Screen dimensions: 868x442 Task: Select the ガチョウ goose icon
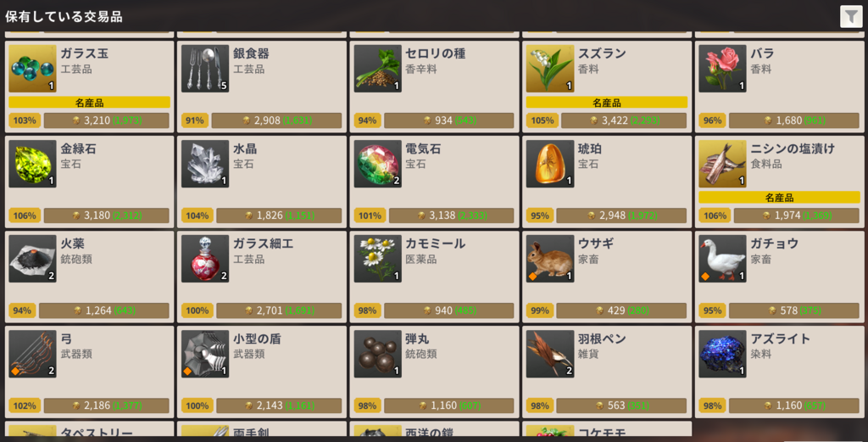(723, 259)
